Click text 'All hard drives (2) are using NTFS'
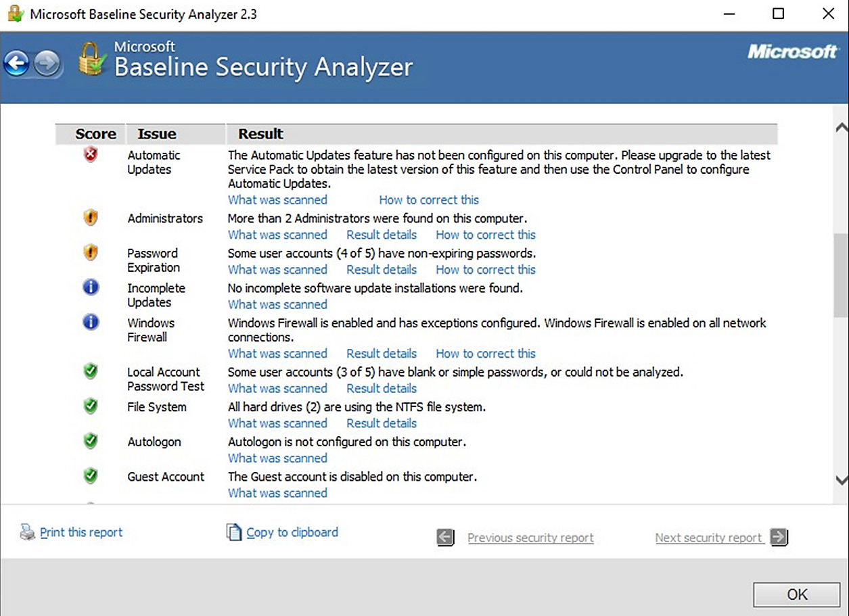Image resolution: width=849 pixels, height=616 pixels. (357, 407)
